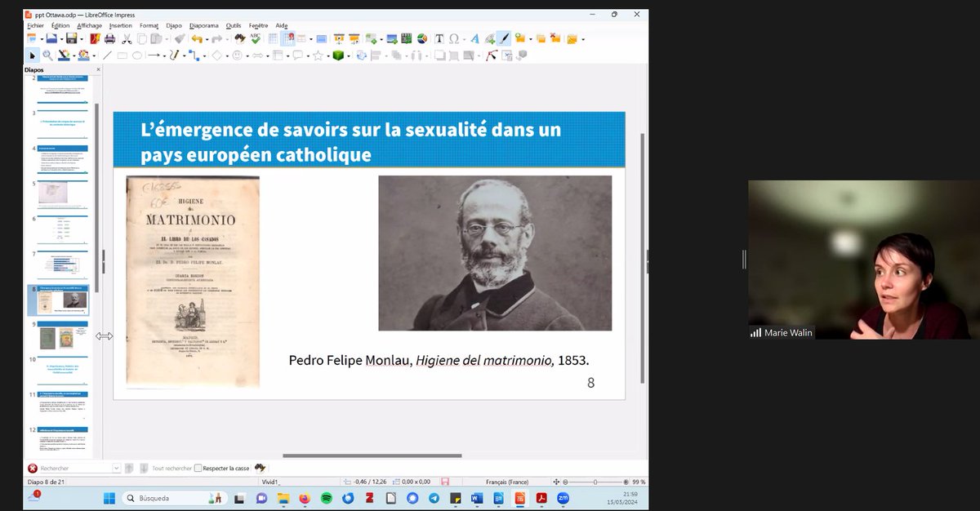The width and height of the screenshot is (980, 511).
Task: Click the 99 % zoom level
Action: click(639, 482)
